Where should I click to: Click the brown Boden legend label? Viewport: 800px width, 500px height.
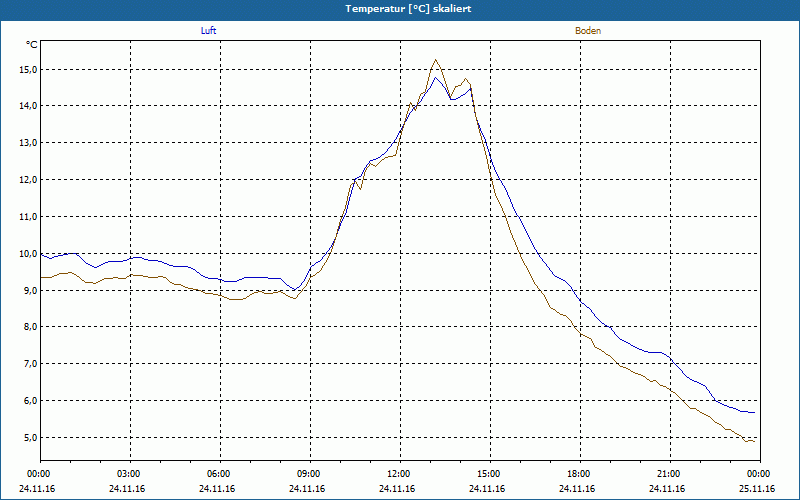[588, 31]
